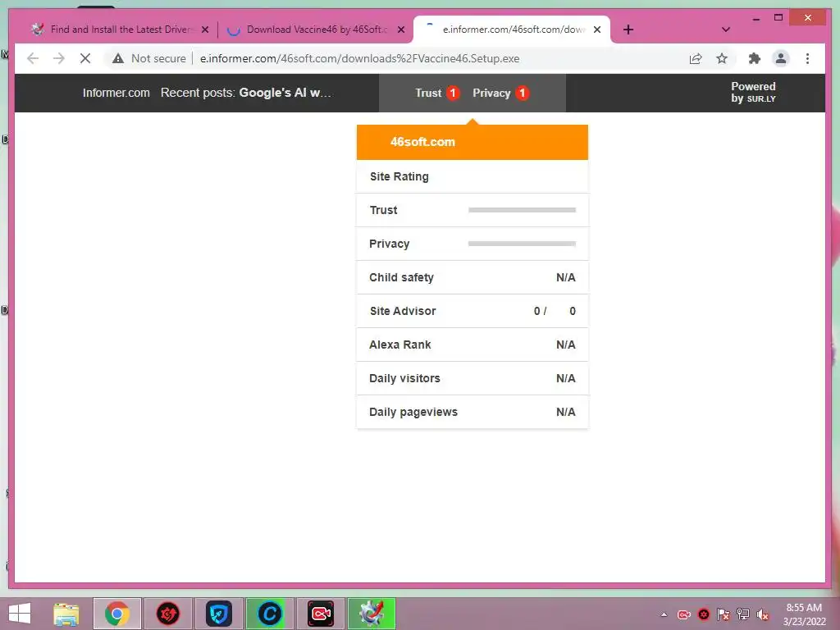Click the Site Advisor row
The height and width of the screenshot is (630, 840).
coord(472,311)
